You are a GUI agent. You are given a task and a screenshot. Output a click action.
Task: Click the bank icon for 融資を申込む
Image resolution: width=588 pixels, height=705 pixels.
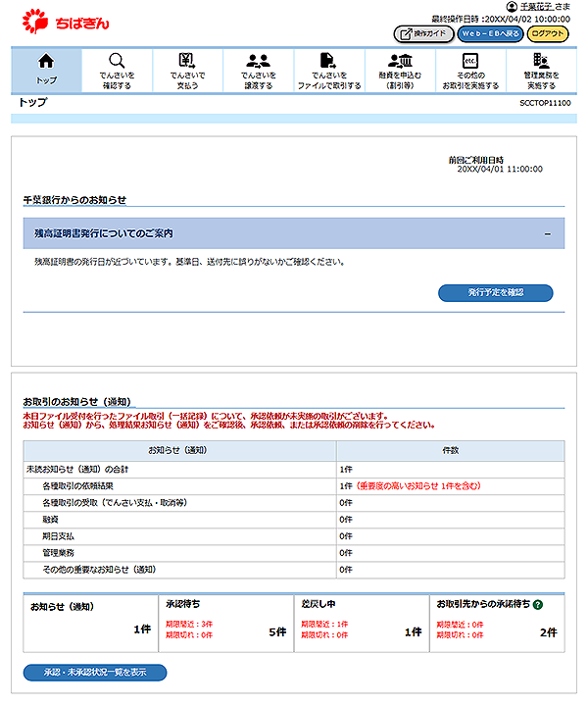(x=400, y=61)
